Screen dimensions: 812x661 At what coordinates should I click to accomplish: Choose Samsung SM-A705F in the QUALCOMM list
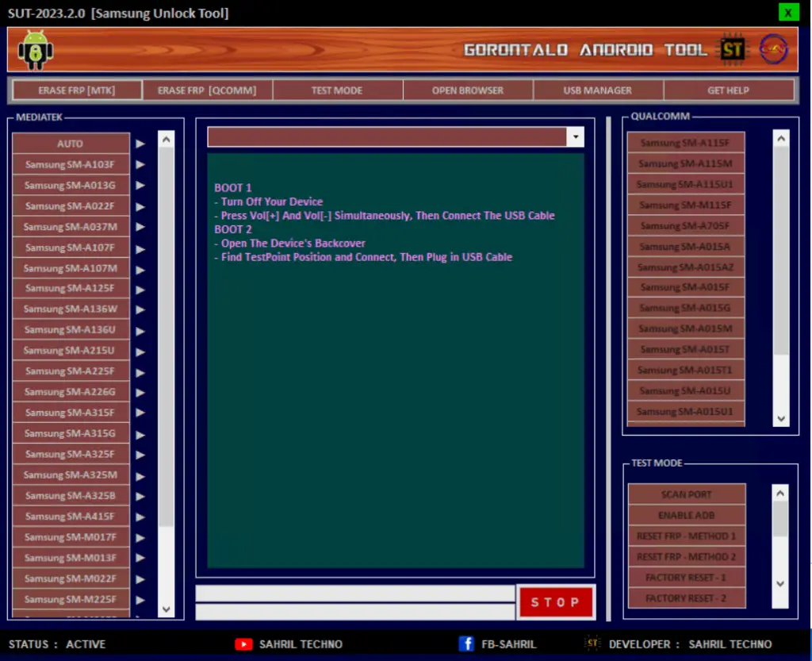tap(686, 226)
